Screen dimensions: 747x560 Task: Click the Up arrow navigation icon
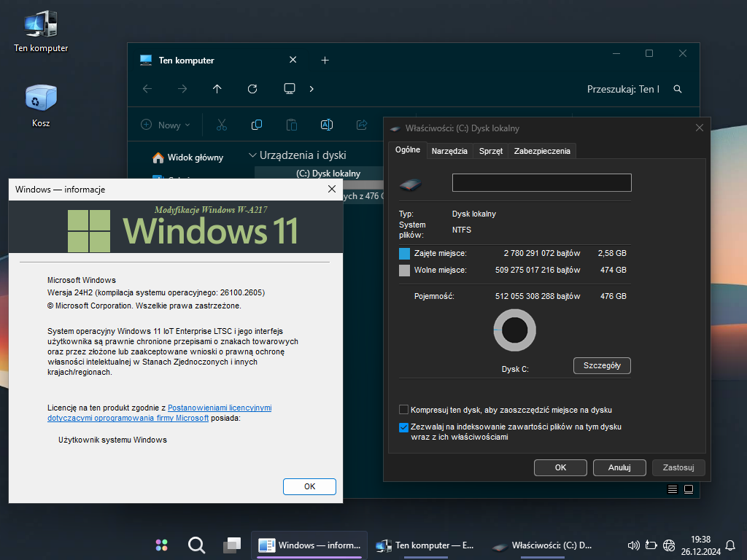tap(217, 89)
